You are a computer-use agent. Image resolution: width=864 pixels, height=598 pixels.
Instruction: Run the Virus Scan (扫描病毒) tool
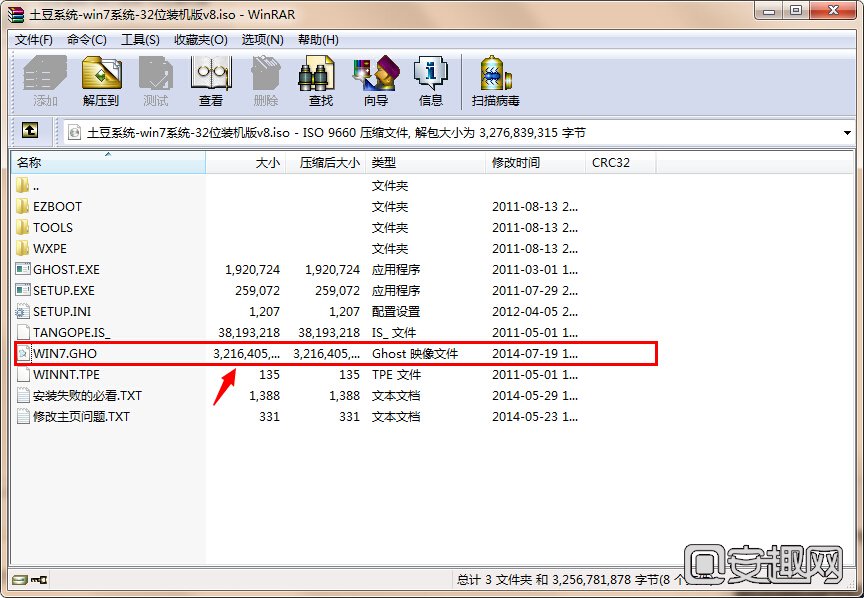click(x=495, y=81)
